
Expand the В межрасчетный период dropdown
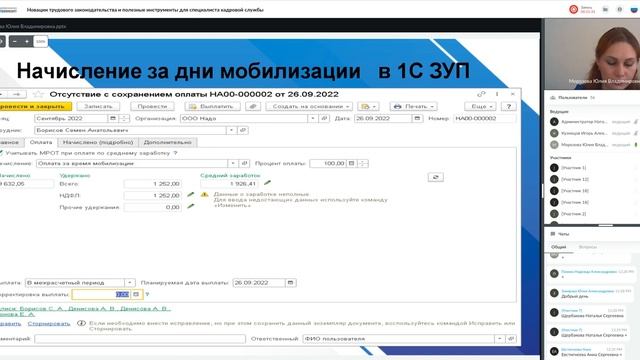click(129, 282)
